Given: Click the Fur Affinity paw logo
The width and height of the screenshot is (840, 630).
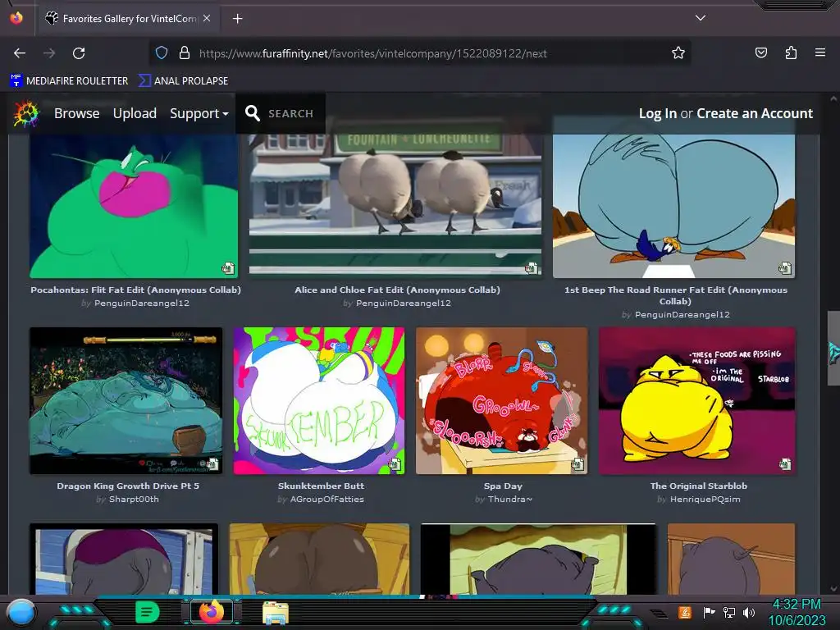Looking at the screenshot, I should pos(26,113).
